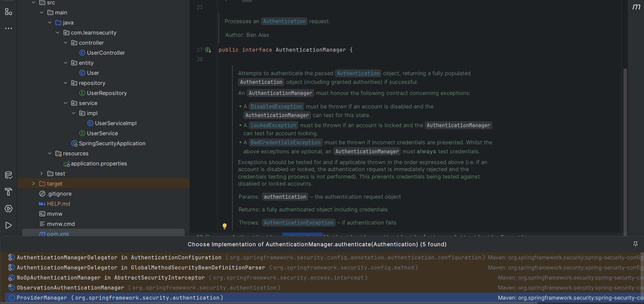Collapse the com.learnsecurity package
The image size is (644, 304).
click(57, 33)
